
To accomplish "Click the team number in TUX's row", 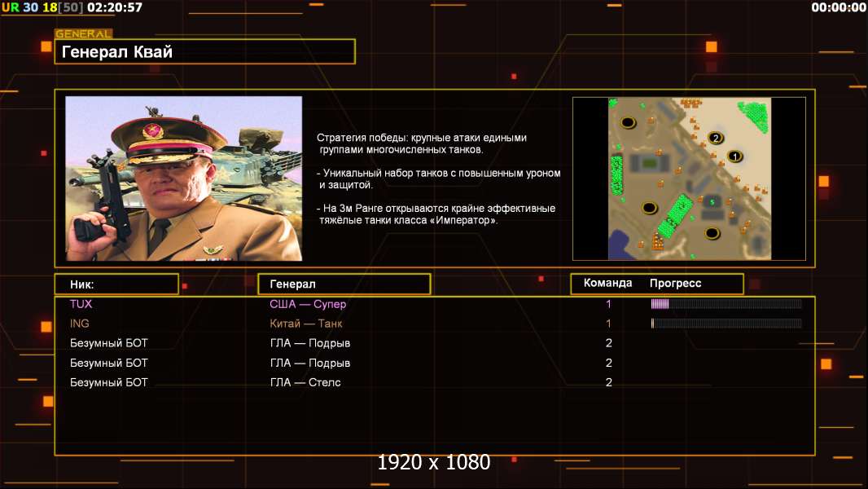I will pos(608,304).
